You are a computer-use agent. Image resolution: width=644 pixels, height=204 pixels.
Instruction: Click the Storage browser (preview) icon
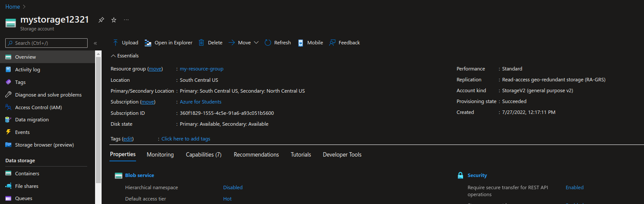[x=8, y=145]
